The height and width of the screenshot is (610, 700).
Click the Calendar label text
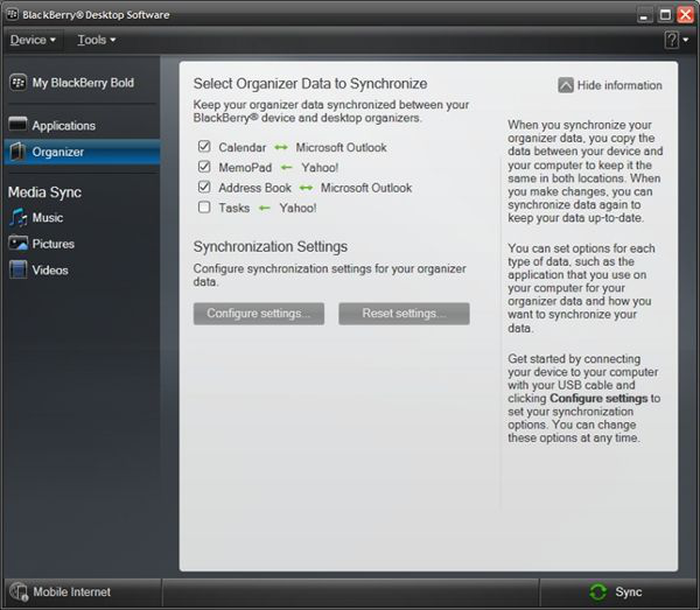click(242, 147)
